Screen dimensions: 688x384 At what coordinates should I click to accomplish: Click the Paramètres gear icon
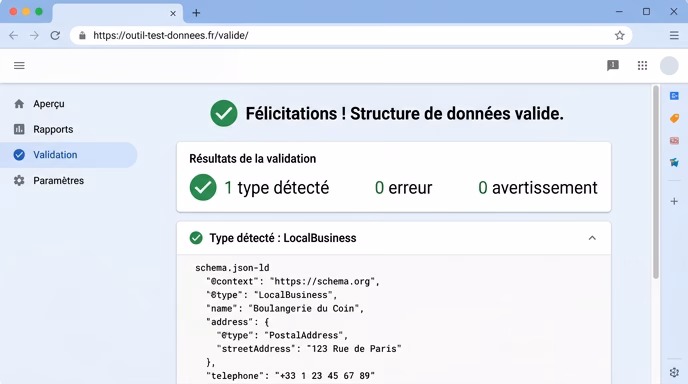point(19,180)
